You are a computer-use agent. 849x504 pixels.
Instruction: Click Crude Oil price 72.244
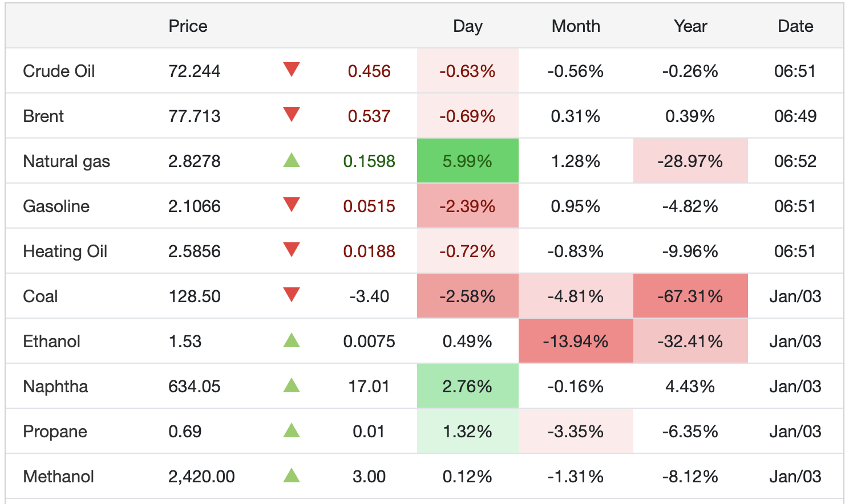194,71
